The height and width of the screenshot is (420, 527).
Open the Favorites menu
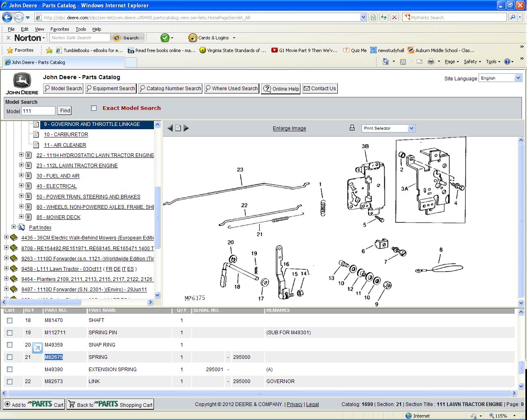60,29
